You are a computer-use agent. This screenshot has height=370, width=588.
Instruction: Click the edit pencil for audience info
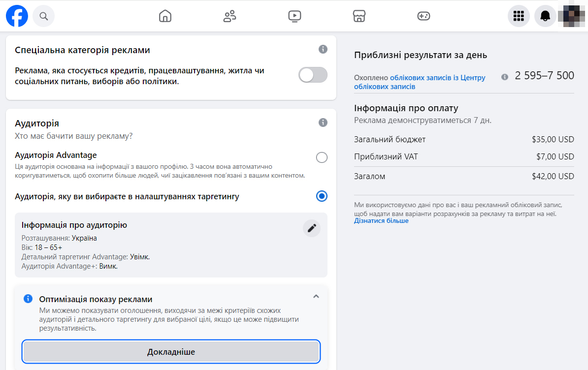click(x=311, y=228)
